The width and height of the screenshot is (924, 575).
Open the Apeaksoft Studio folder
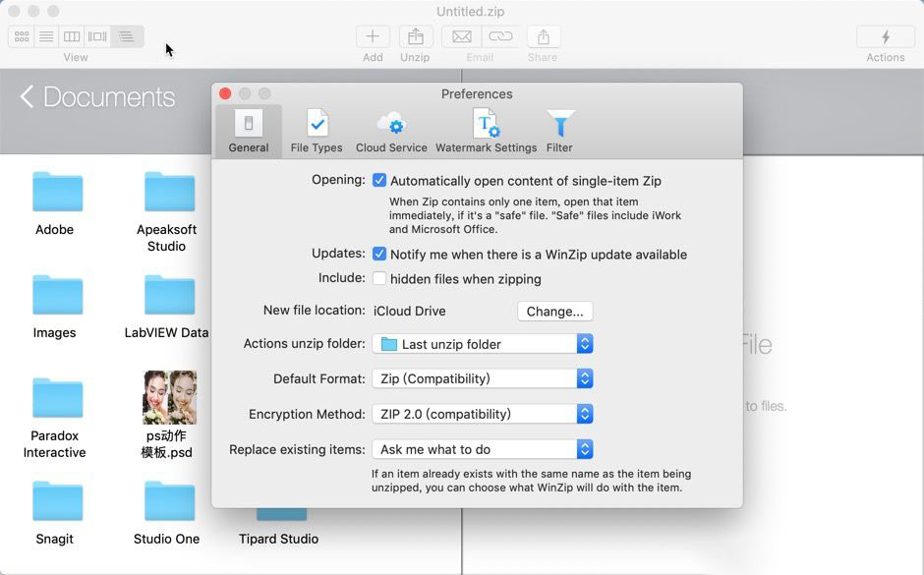coord(169,192)
